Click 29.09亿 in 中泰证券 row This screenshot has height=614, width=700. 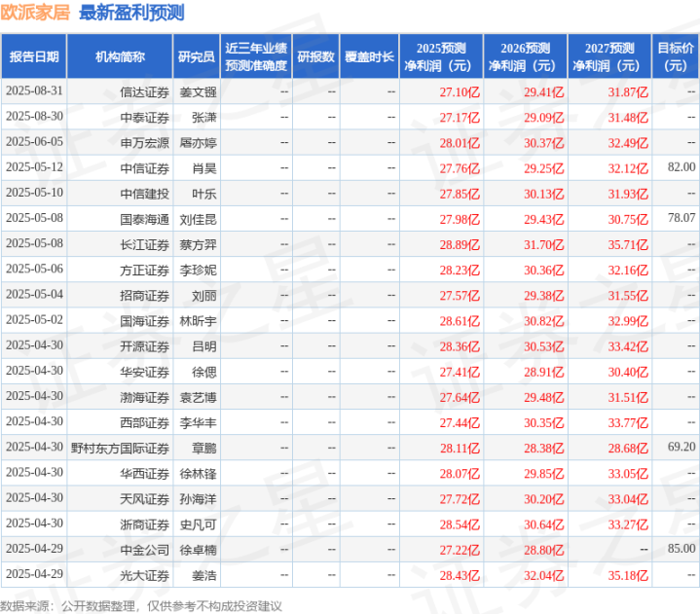544,118
